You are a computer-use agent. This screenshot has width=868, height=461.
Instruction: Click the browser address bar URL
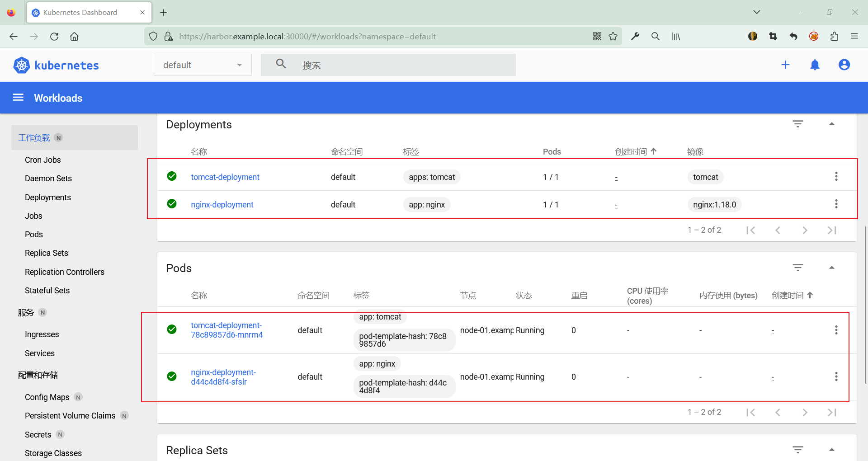[307, 36]
